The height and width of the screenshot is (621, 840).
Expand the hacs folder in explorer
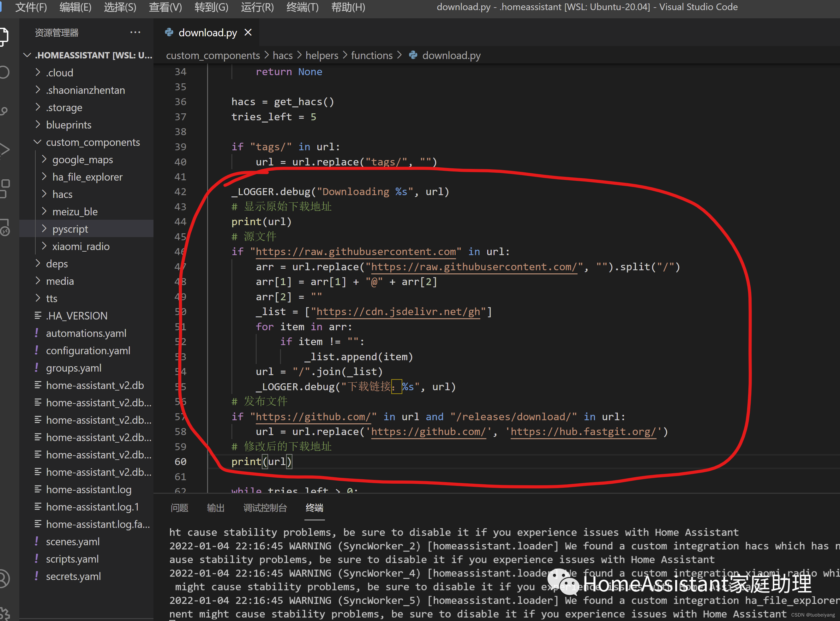(87, 194)
